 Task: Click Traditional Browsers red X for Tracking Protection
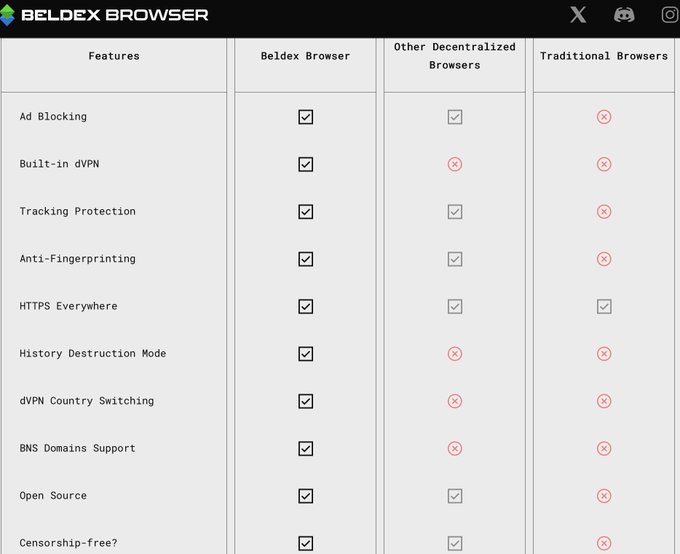604,212
